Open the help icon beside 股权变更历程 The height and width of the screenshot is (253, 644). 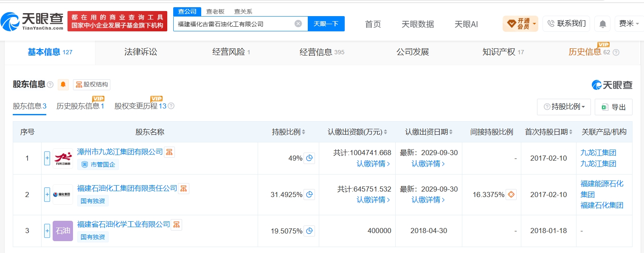tap(171, 106)
